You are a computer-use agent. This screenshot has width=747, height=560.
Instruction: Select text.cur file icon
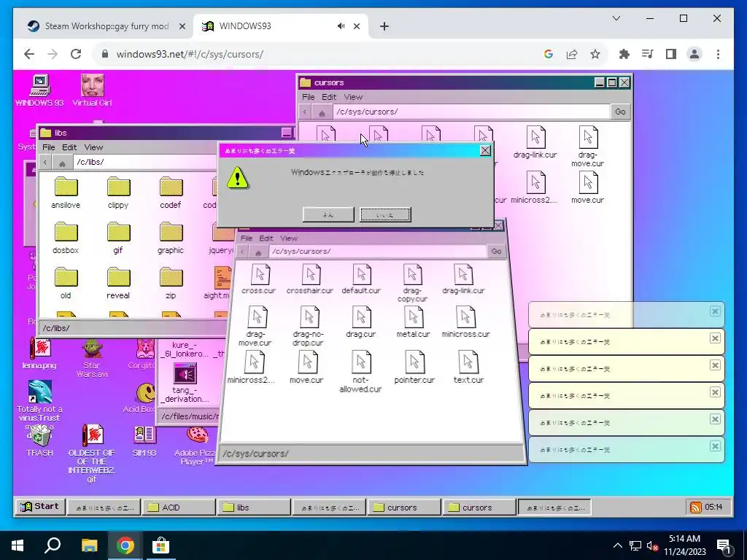(468, 367)
